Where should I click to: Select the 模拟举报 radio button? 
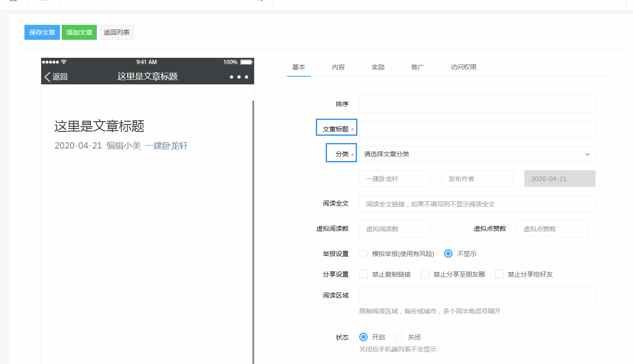pos(363,254)
